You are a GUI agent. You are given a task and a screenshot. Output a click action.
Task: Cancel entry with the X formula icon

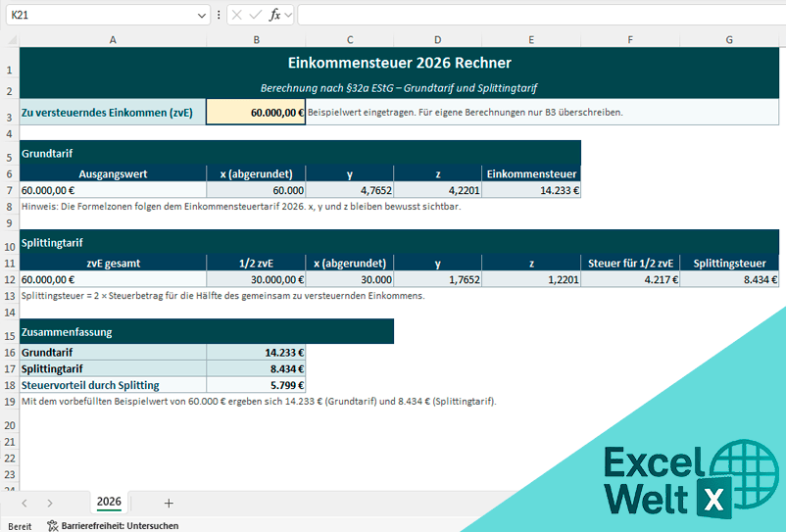coord(237,16)
